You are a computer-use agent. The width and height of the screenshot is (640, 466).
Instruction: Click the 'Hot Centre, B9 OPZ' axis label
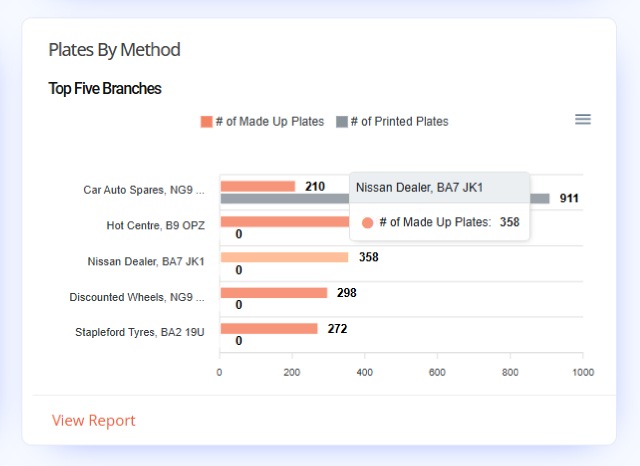tap(156, 226)
